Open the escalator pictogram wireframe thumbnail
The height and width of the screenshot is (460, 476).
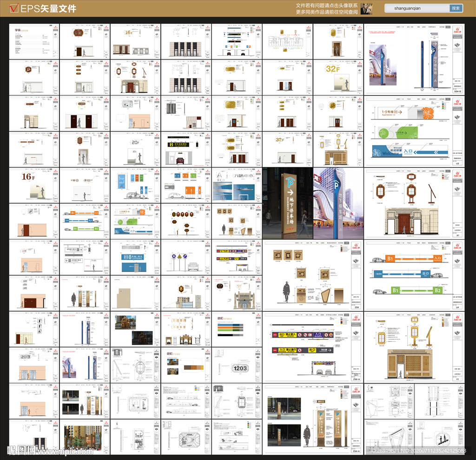tap(440, 437)
